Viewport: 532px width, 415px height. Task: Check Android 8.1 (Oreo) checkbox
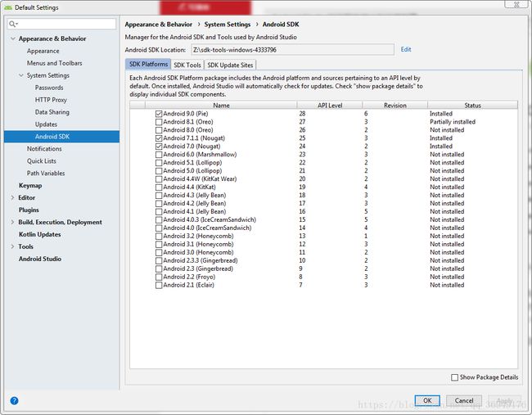pos(159,122)
